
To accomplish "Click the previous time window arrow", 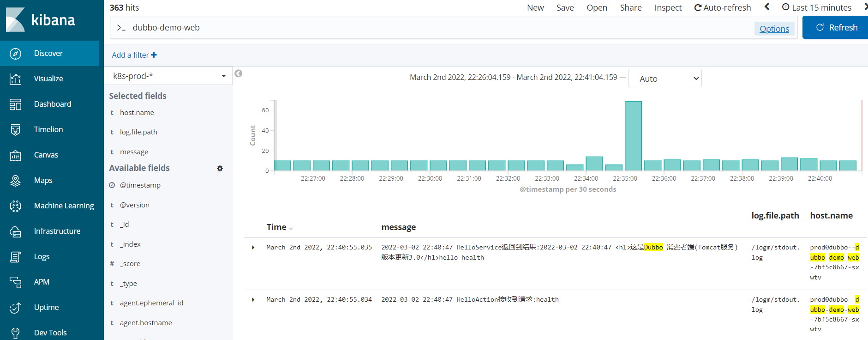I will (767, 7).
